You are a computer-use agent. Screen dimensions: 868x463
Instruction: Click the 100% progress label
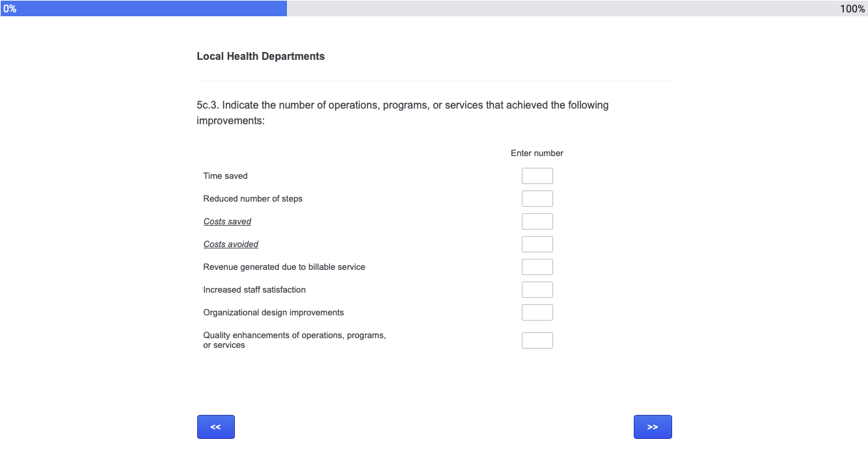[x=852, y=8]
